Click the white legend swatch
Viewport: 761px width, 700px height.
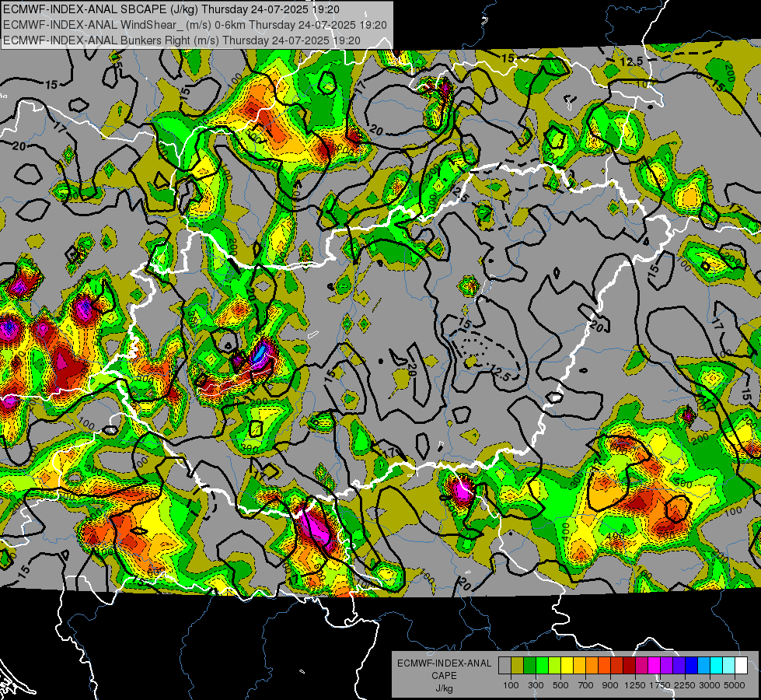point(742,666)
